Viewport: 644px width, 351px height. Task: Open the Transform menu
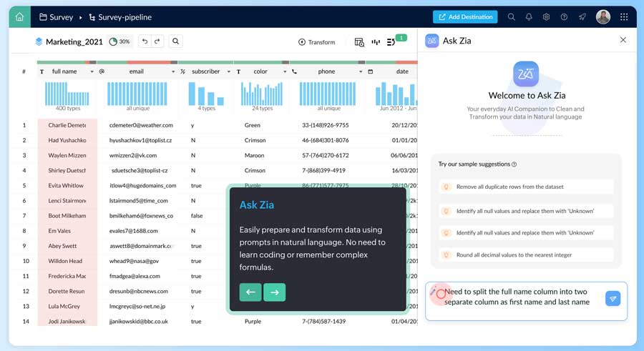[316, 42]
